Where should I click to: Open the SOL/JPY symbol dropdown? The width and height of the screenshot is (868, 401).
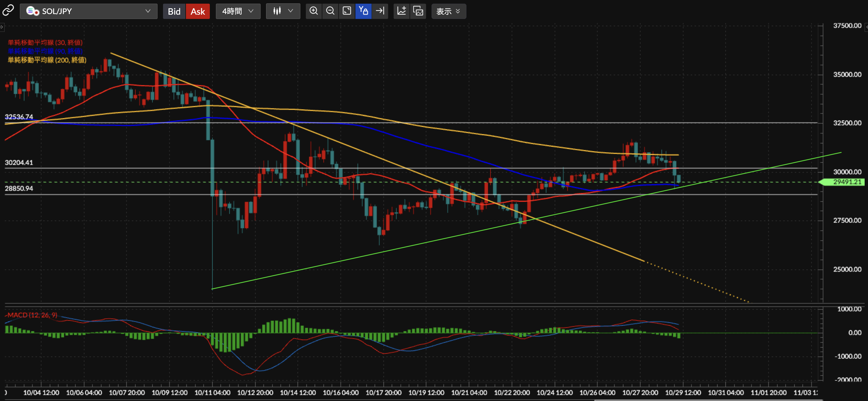coord(89,11)
